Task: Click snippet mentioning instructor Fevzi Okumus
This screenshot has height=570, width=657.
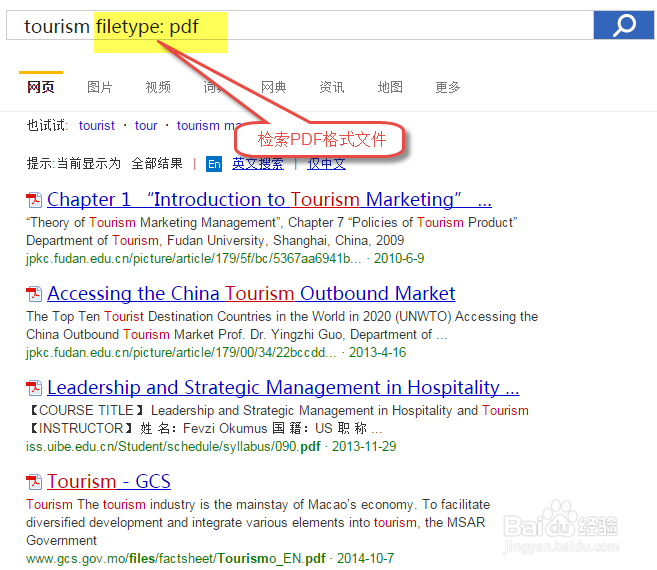Action: coord(204,428)
